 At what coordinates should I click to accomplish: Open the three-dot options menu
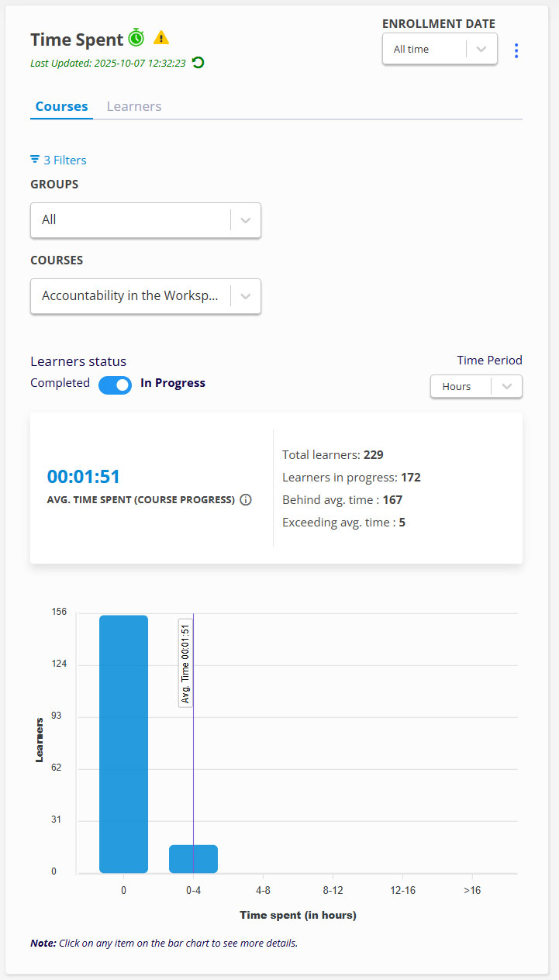click(516, 50)
